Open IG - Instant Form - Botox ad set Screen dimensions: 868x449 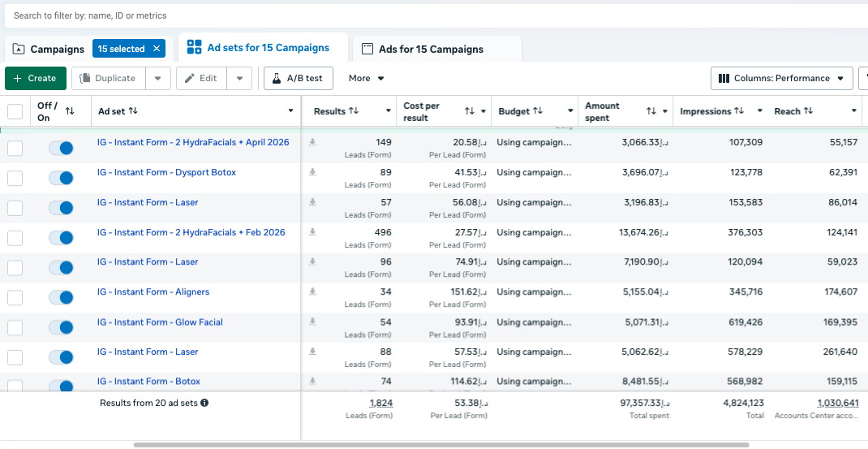pos(149,382)
